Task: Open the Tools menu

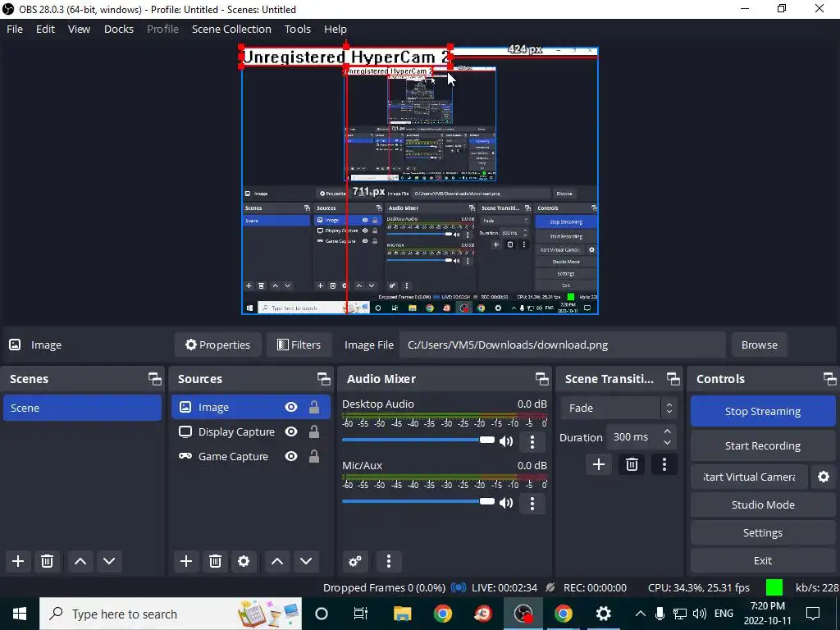Action: pos(297,29)
